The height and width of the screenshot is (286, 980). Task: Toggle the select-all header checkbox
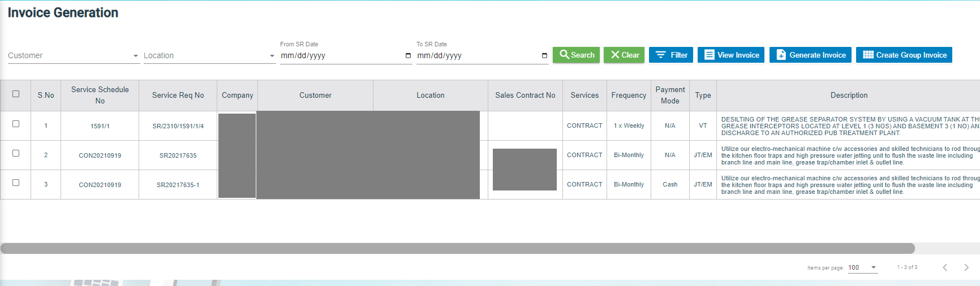(x=16, y=94)
